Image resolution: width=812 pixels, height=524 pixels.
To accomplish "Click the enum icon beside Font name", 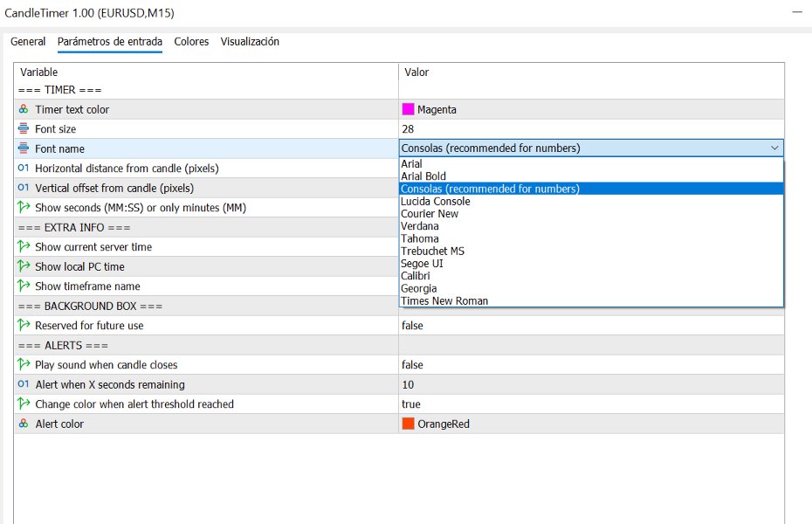I will 24,148.
